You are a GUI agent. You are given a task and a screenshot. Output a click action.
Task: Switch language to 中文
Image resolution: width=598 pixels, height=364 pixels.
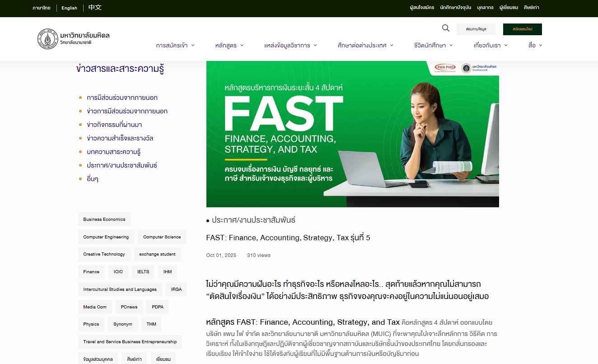pos(95,8)
